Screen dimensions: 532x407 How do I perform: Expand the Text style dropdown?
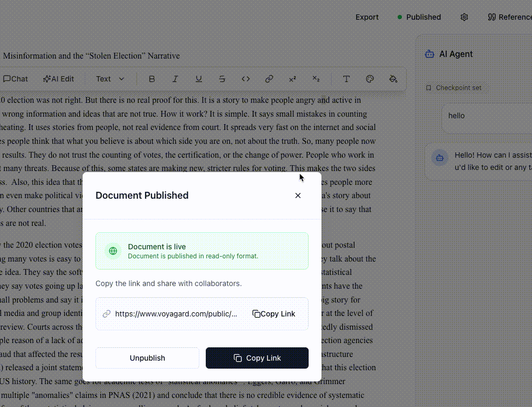click(x=110, y=79)
